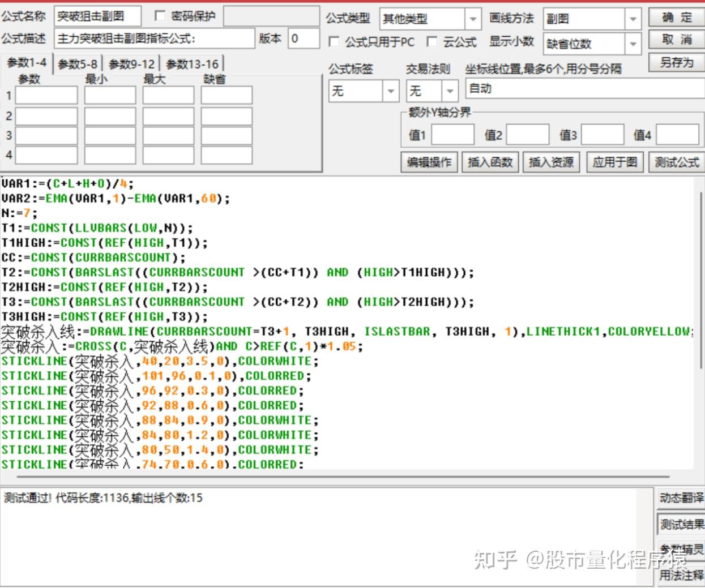
Task: Click code line 'VAR1:=(C+L+H+O)/4;'
Action: tap(67, 184)
